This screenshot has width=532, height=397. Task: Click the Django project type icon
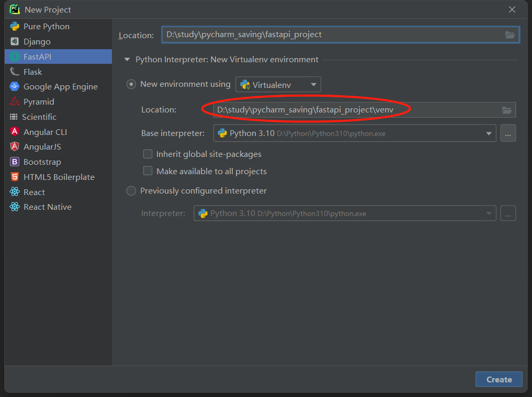click(15, 41)
